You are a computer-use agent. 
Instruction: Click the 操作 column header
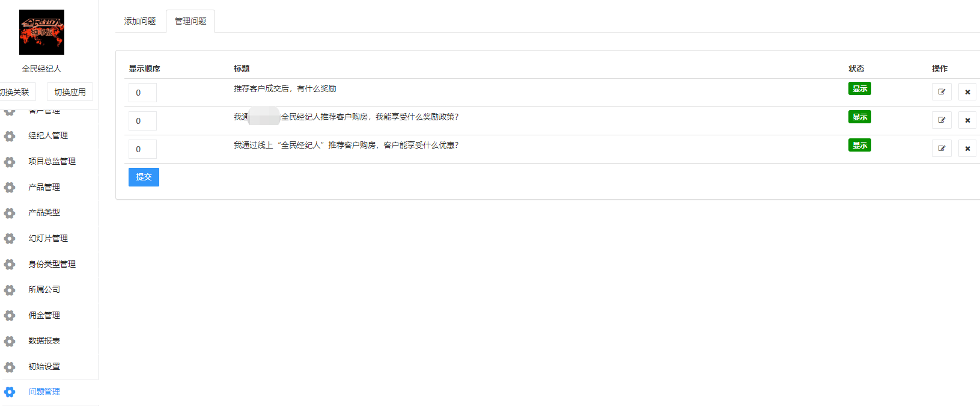point(940,69)
